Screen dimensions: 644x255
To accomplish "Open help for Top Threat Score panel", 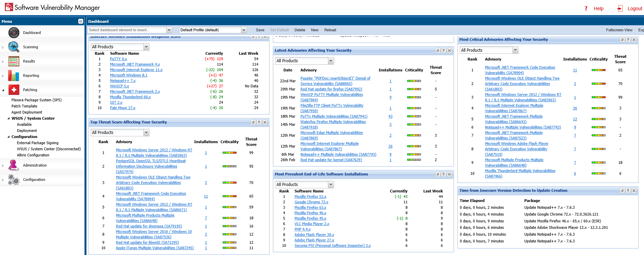I will tap(259, 122).
